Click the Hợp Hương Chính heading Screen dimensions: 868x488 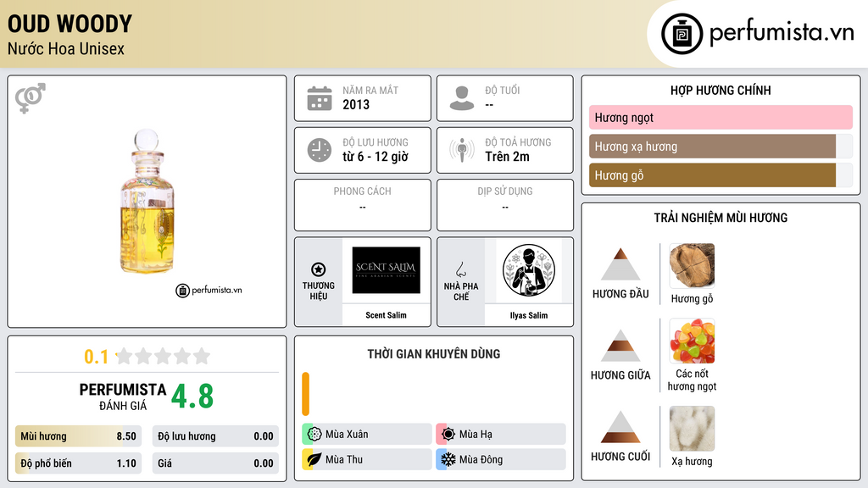[721, 90]
